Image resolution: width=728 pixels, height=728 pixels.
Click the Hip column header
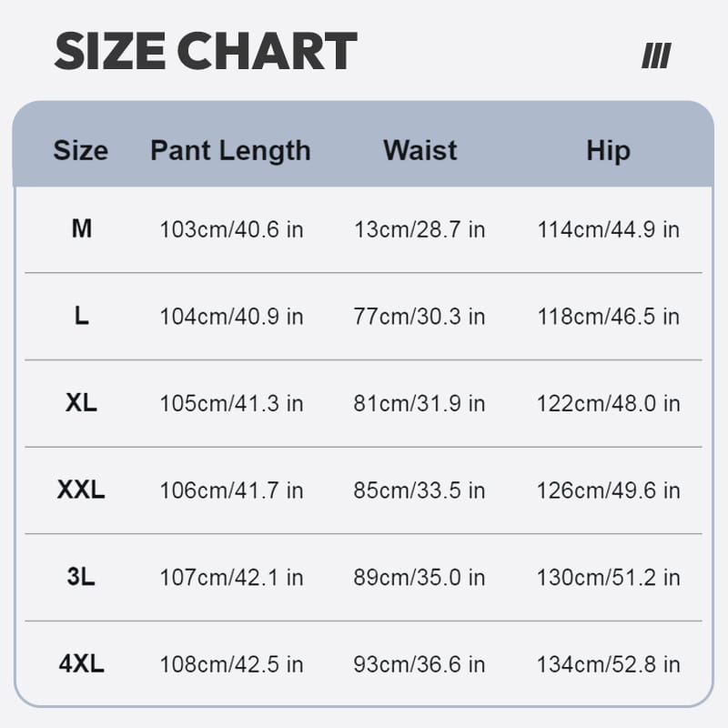click(x=608, y=151)
